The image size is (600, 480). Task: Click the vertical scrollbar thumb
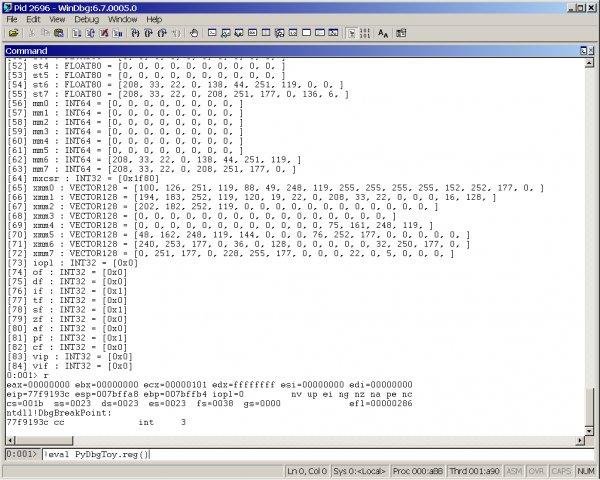pos(589,407)
